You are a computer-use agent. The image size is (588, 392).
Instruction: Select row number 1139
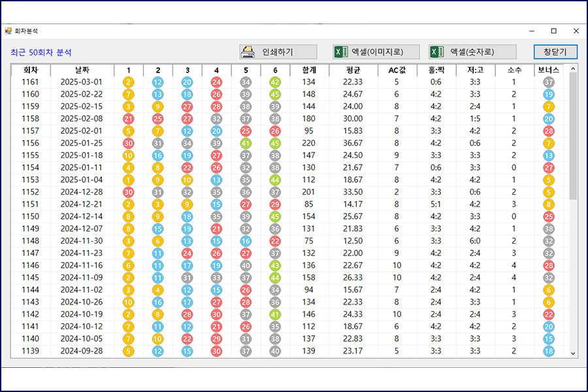30,351
